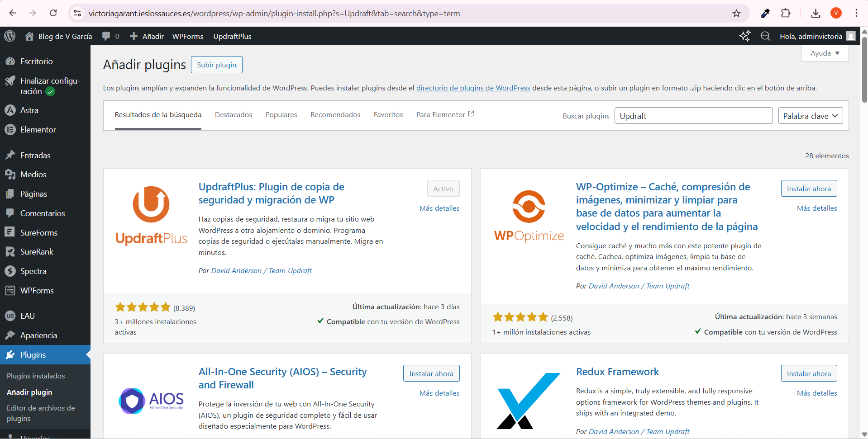Click the UpdraftPlus plugin logo thumbnail
This screenshot has height=439, width=868.
coord(151,216)
